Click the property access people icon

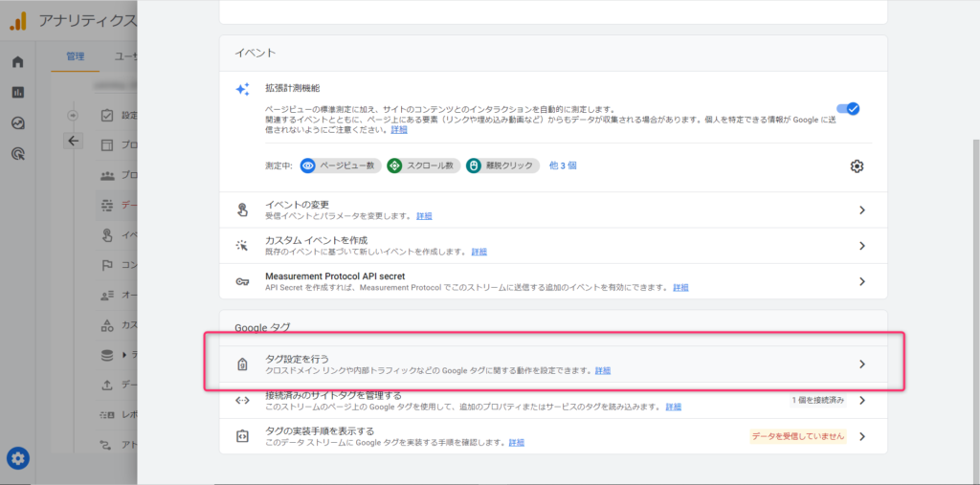click(107, 176)
